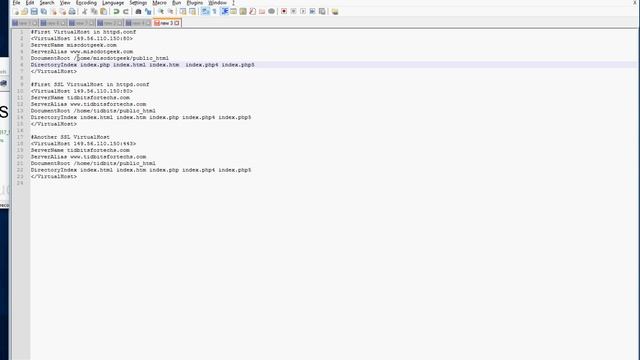Open the View menu
This screenshot has width=640, height=360.
pyautogui.click(x=65, y=3)
